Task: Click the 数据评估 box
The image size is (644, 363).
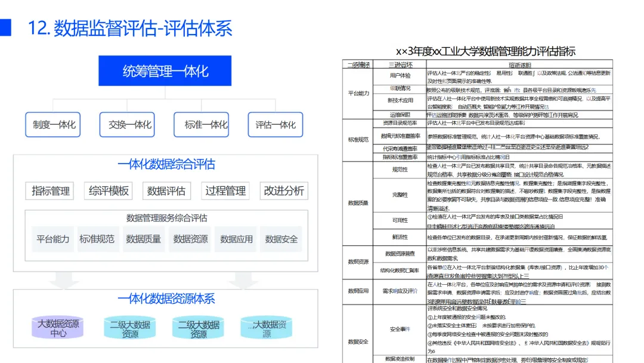Action: click(167, 190)
